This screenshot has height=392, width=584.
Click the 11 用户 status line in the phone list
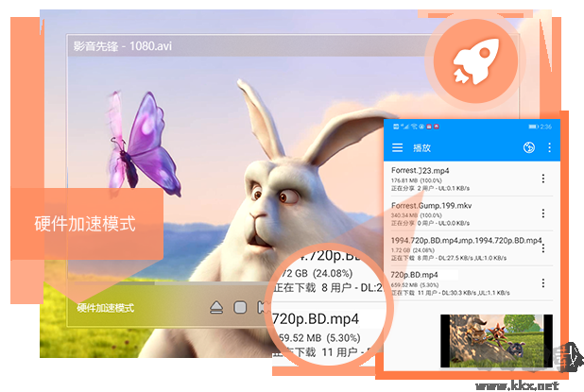coord(451,293)
